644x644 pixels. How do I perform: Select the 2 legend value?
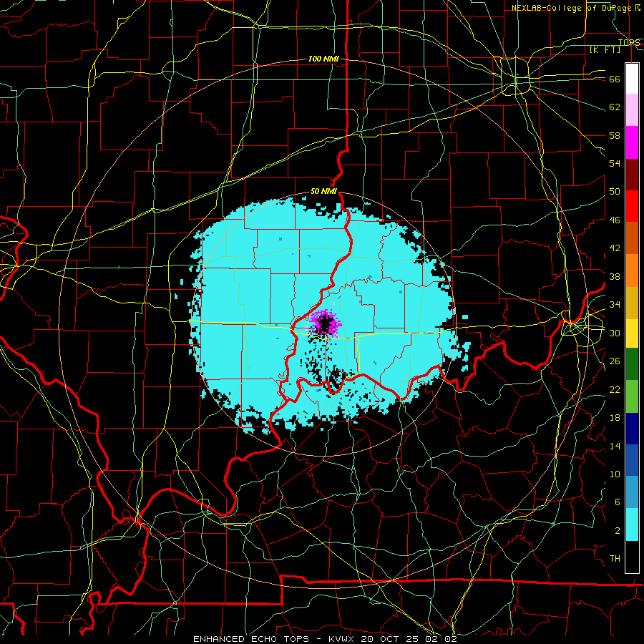(x=617, y=530)
